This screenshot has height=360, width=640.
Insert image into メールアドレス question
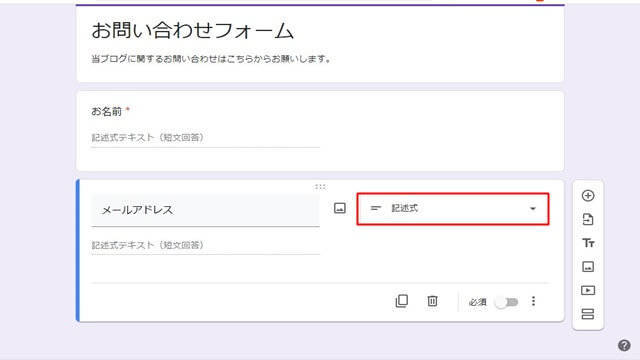340,208
